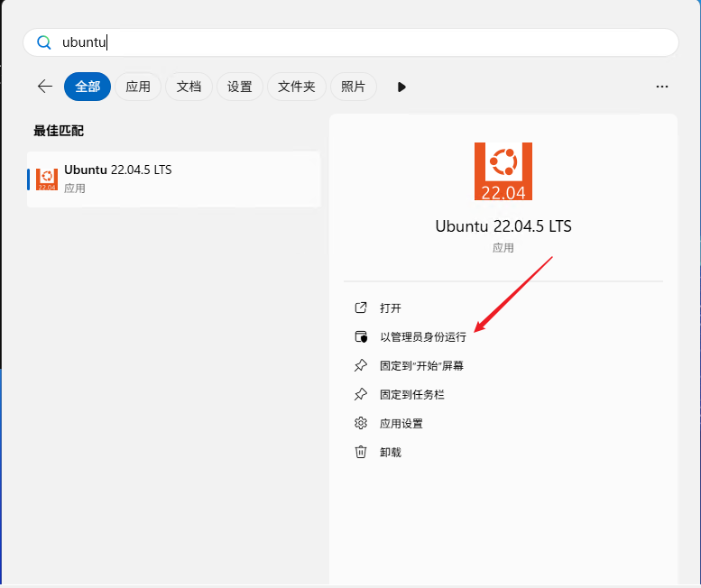Choose 打开 to open Ubuntu
Screen dimensions: 701x588
[391, 308]
